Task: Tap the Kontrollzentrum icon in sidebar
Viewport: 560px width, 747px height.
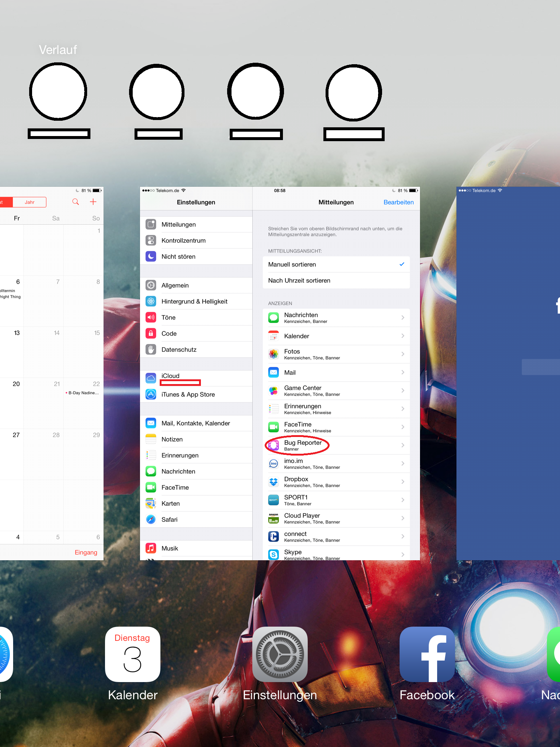Action: pyautogui.click(x=151, y=240)
